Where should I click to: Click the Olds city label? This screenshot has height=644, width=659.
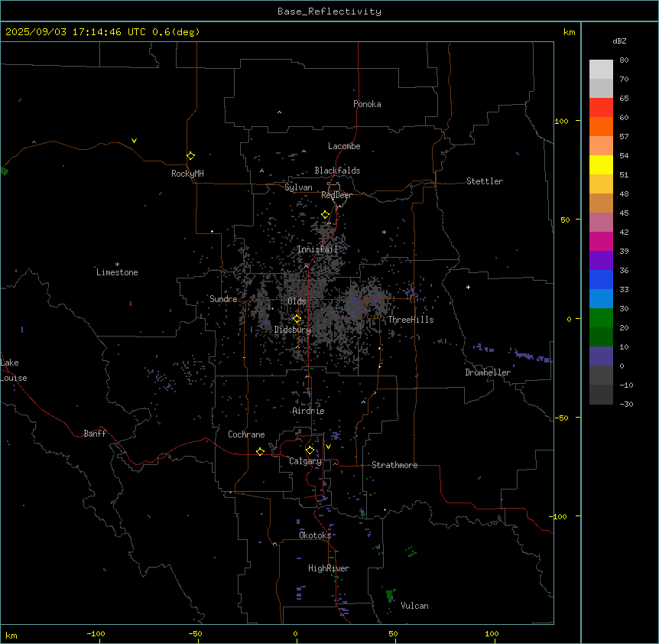pos(297,301)
